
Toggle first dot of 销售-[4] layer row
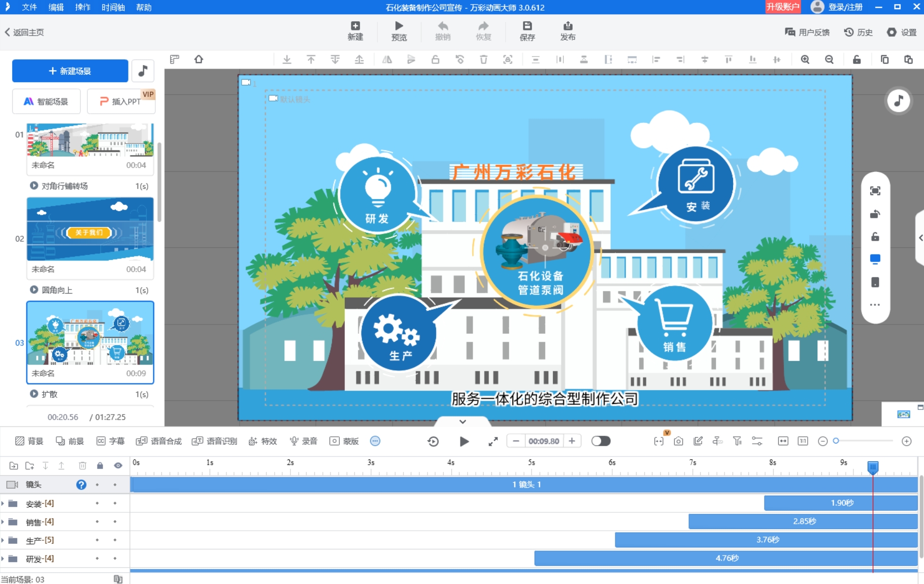[97, 522]
